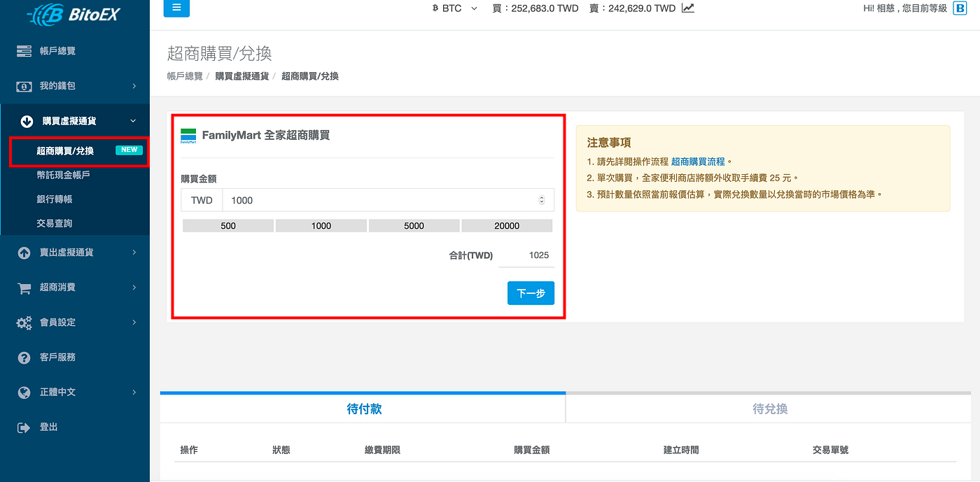
Task: Click the TWD currency label in amount field
Action: point(202,200)
